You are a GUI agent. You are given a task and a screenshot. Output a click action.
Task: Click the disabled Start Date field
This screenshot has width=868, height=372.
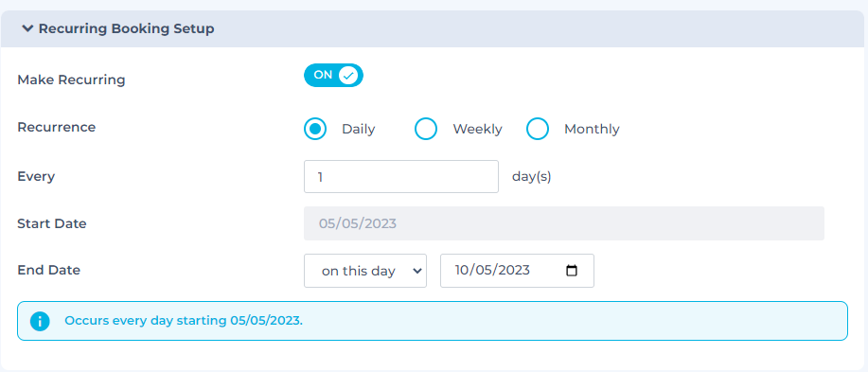point(564,223)
